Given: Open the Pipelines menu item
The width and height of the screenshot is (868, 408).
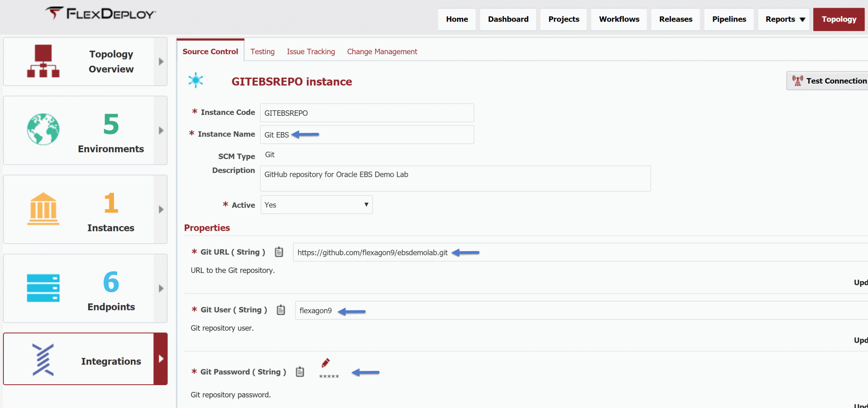Looking at the screenshot, I should pos(729,20).
